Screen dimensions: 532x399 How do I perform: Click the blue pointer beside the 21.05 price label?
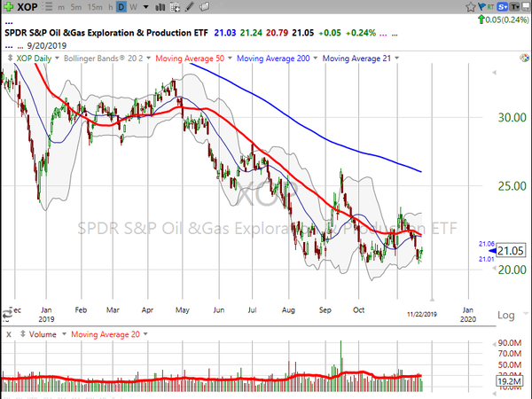pyautogui.click(x=492, y=251)
